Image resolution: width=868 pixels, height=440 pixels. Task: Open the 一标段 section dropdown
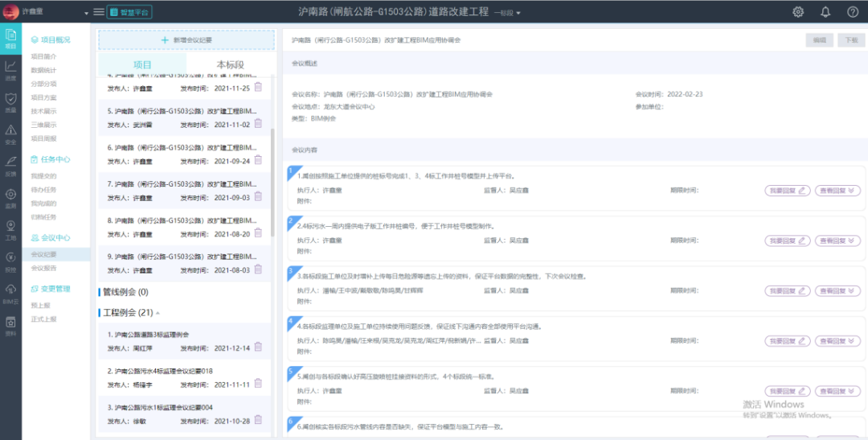point(507,13)
